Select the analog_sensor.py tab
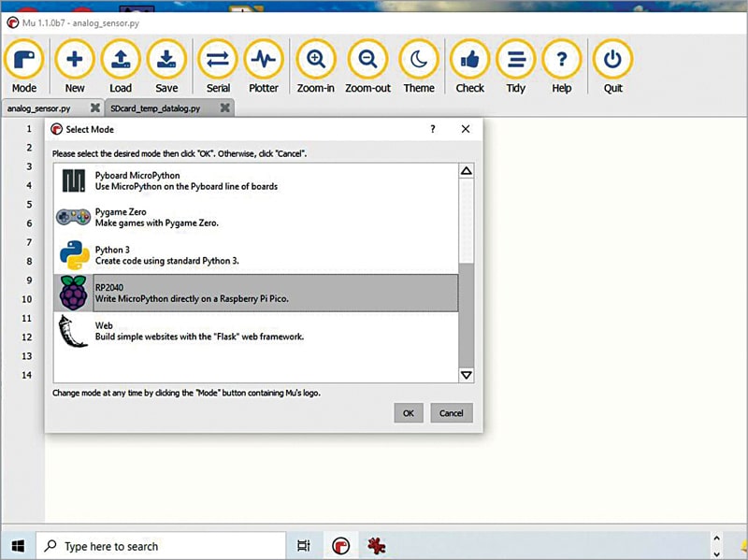Viewport: 748px width, 560px height. pyautogui.click(x=39, y=108)
